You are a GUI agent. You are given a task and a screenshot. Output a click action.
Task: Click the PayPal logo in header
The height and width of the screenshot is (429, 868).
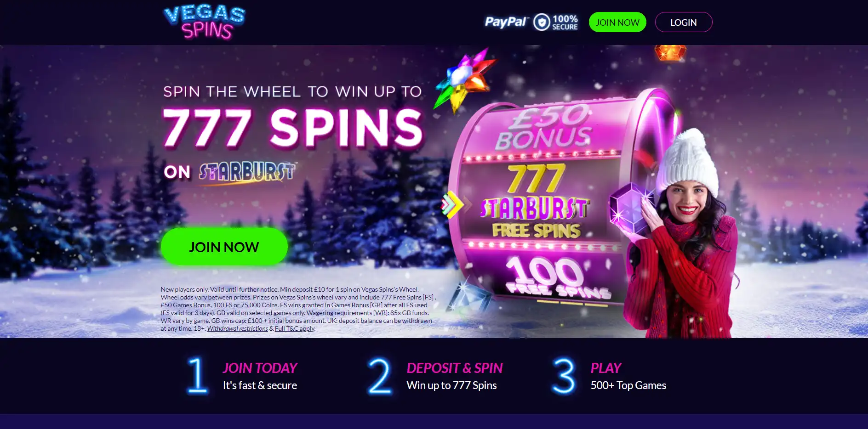506,22
